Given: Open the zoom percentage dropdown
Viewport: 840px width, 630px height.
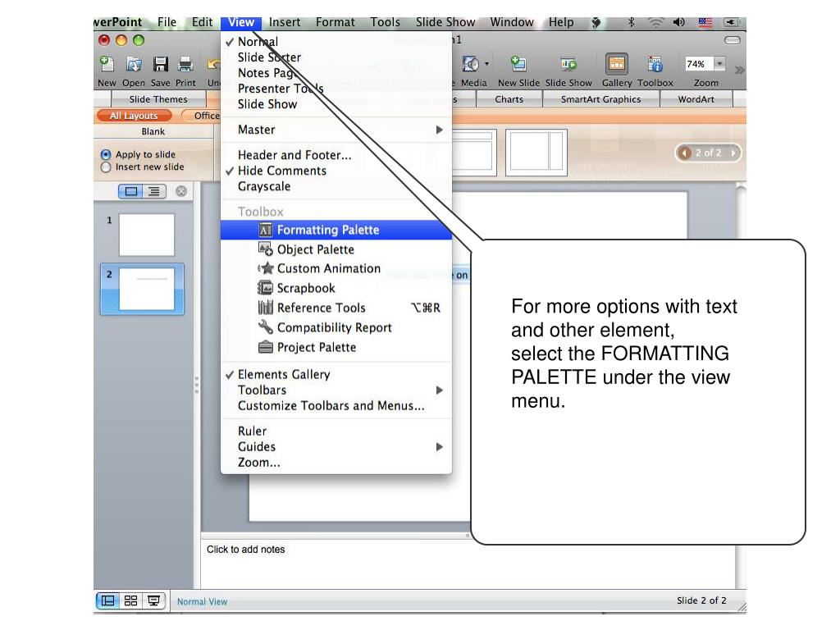Looking at the screenshot, I should 720,64.
